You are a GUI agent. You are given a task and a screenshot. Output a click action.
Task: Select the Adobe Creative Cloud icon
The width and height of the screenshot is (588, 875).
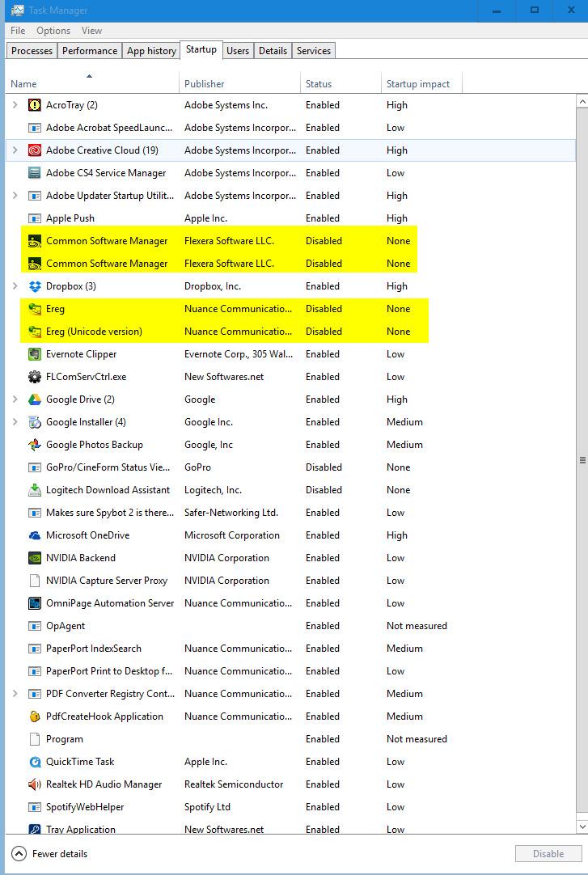[35, 150]
